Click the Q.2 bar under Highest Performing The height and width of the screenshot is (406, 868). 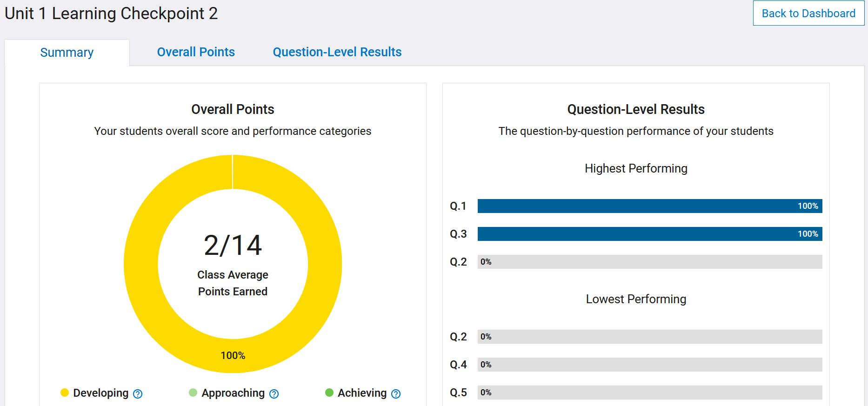pyautogui.click(x=649, y=262)
